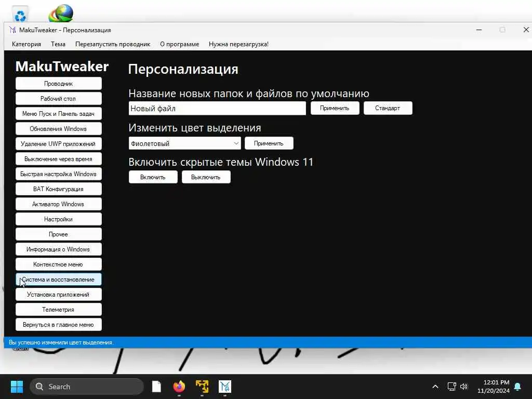Minimize the MakuTweaker window

(x=479, y=30)
